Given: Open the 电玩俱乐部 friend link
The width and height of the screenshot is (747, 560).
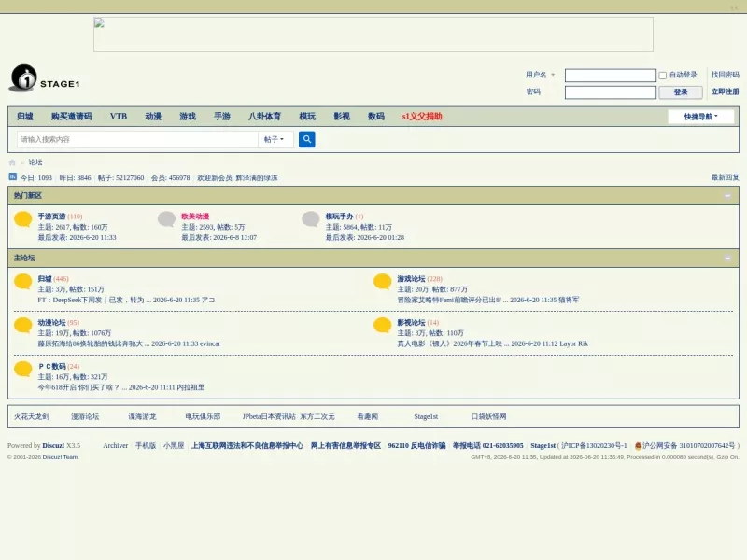Looking at the screenshot, I should pyautogui.click(x=203, y=416).
